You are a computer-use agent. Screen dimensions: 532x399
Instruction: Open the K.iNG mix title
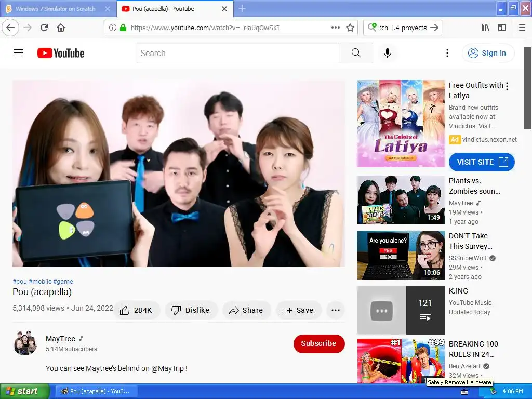[458, 291]
